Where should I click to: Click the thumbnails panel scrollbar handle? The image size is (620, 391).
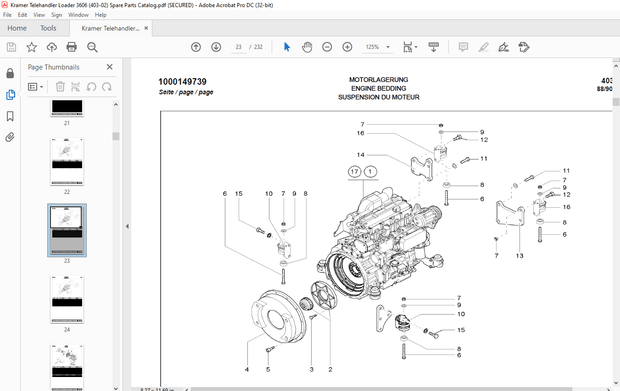(x=115, y=136)
